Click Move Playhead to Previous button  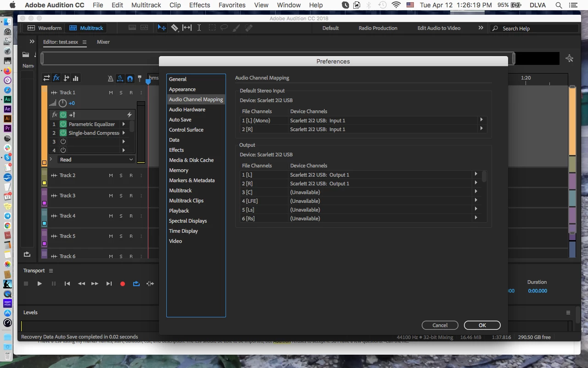[x=67, y=284]
